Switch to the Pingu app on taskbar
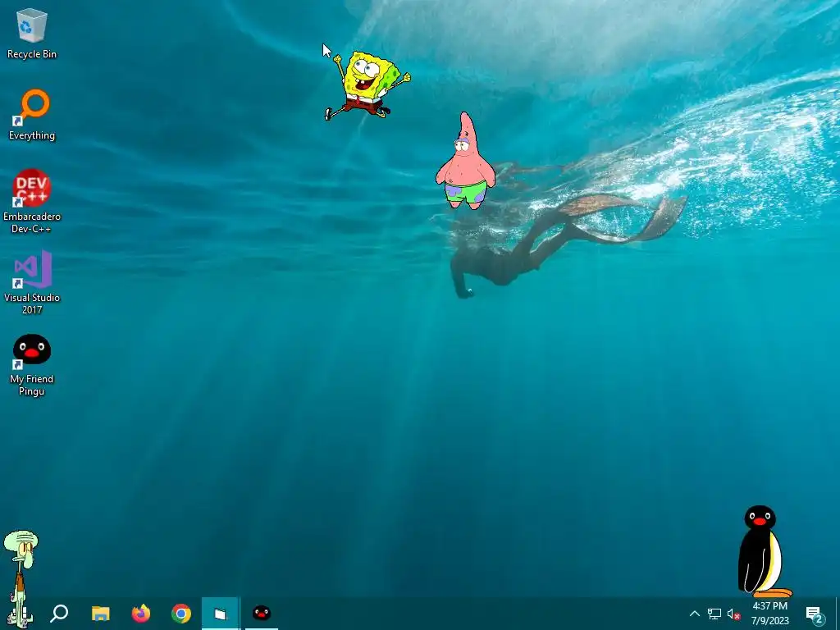The width and height of the screenshot is (840, 630). pyautogui.click(x=262, y=614)
